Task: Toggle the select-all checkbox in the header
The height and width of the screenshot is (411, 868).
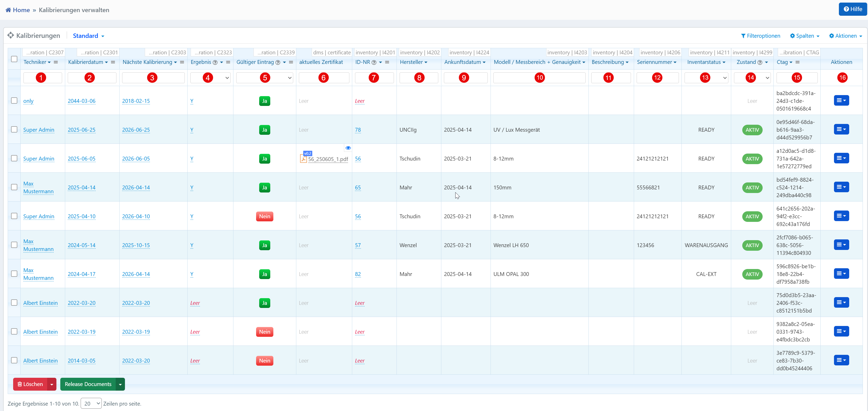Action: 14,59
